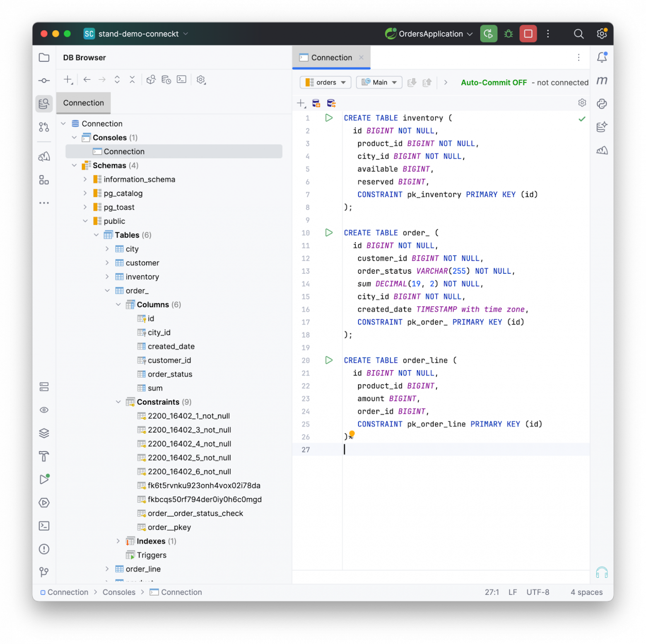Click the debug bug icon
Screen dimensions: 646x644
pyautogui.click(x=509, y=34)
